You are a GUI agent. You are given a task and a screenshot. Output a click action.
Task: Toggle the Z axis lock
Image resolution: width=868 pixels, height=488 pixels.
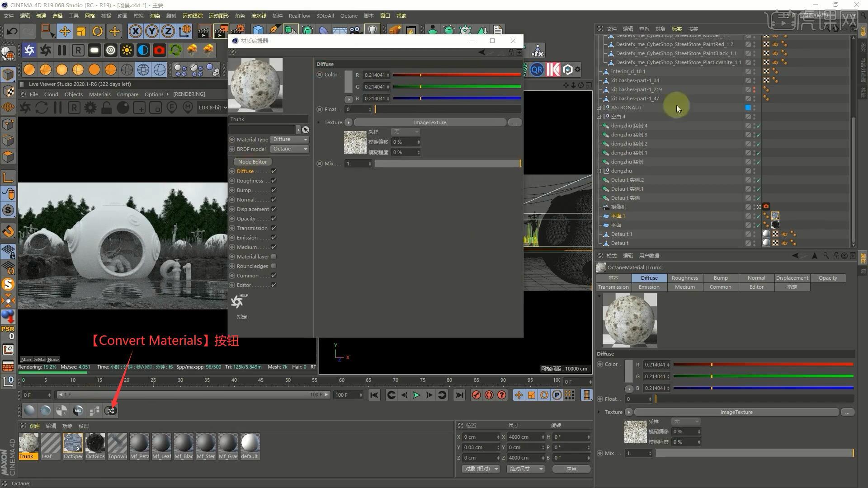coord(168,31)
